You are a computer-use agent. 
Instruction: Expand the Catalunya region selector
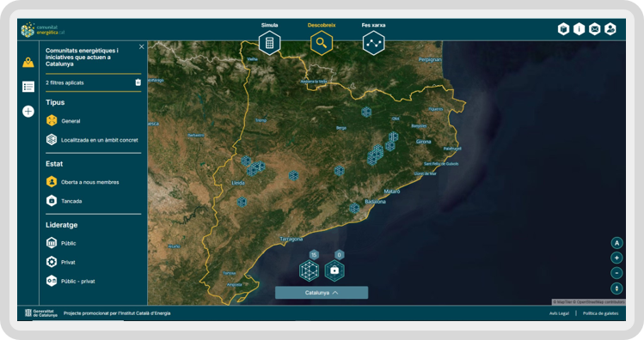(x=322, y=293)
